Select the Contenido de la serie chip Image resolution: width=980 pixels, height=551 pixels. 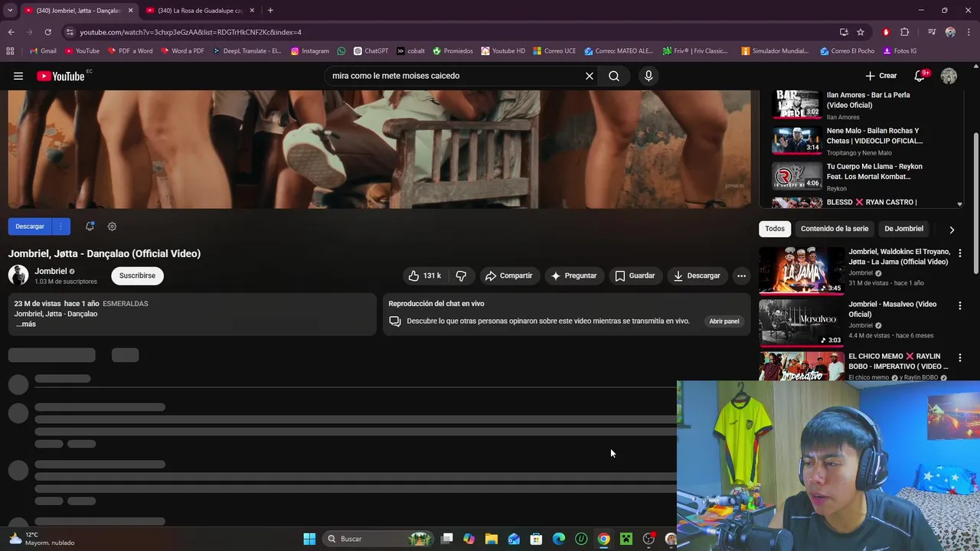[x=835, y=229]
